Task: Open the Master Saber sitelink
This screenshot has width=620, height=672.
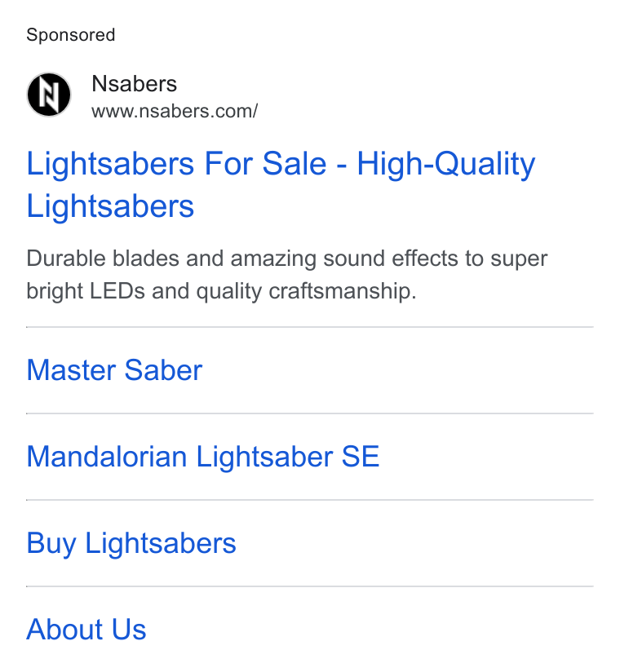Action: 114,370
